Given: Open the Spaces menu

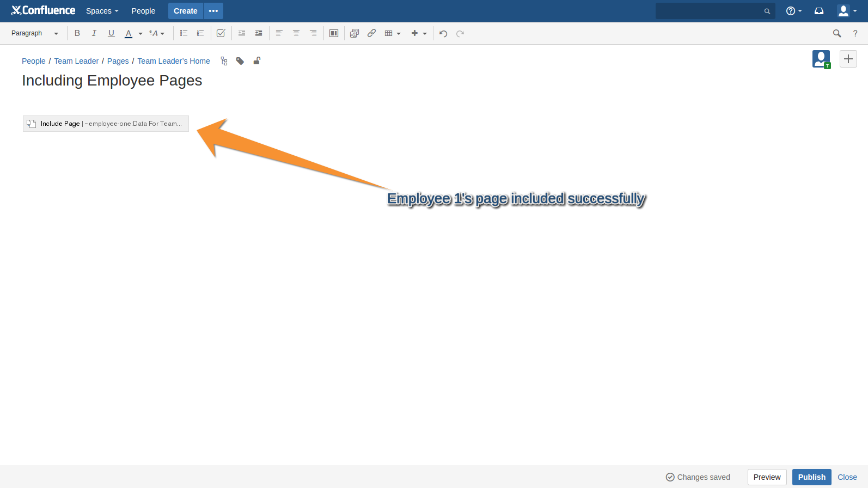Looking at the screenshot, I should tap(102, 11).
